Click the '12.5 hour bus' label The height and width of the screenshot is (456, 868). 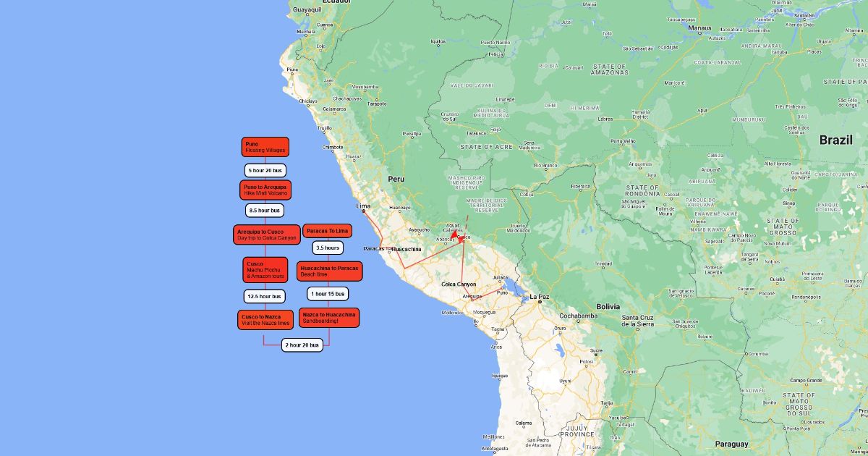(264, 296)
